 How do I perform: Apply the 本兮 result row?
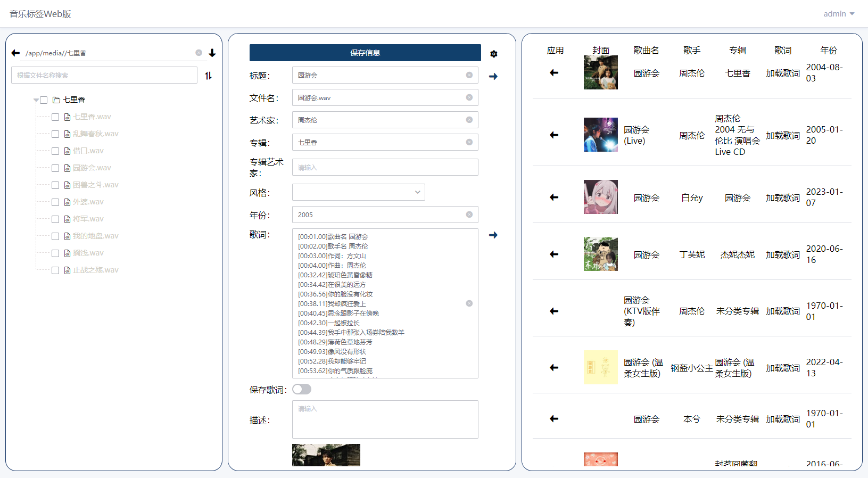554,418
